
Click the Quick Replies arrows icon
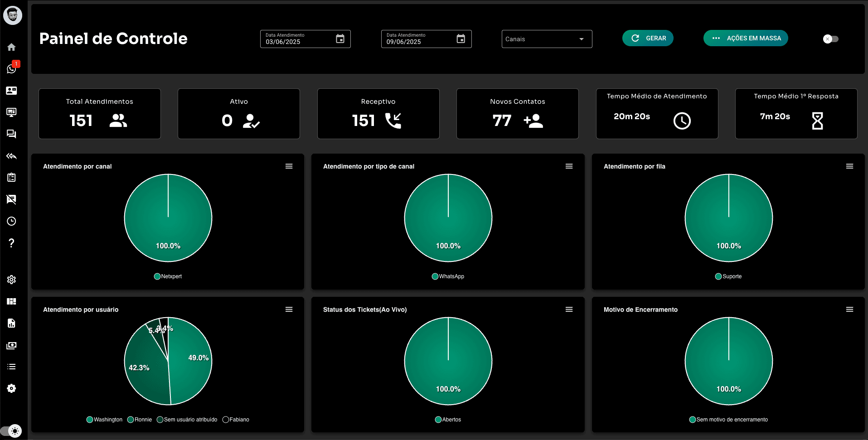pos(11,156)
